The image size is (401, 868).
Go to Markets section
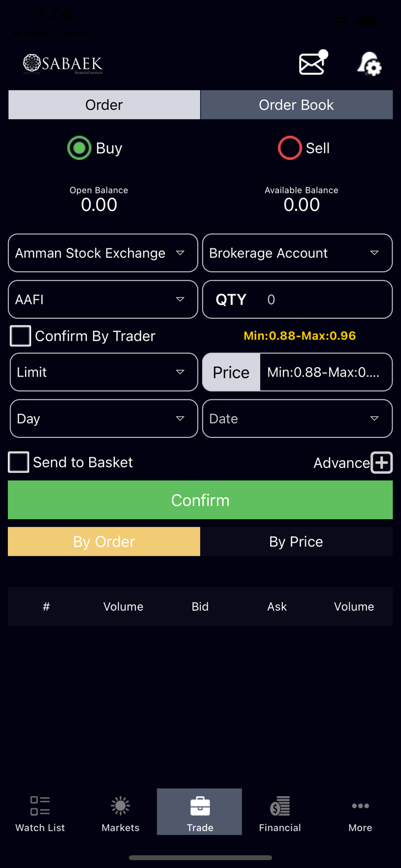[120, 813]
